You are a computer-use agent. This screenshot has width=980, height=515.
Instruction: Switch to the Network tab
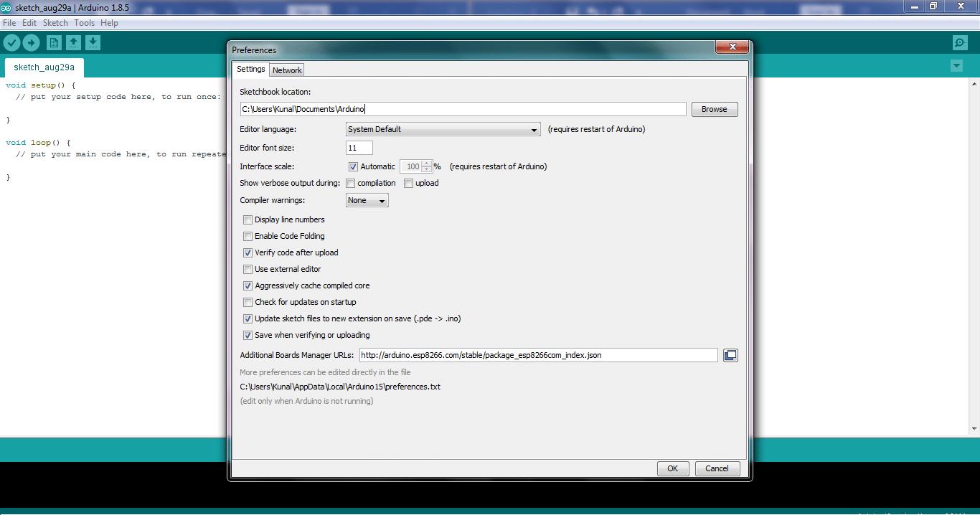(x=287, y=70)
